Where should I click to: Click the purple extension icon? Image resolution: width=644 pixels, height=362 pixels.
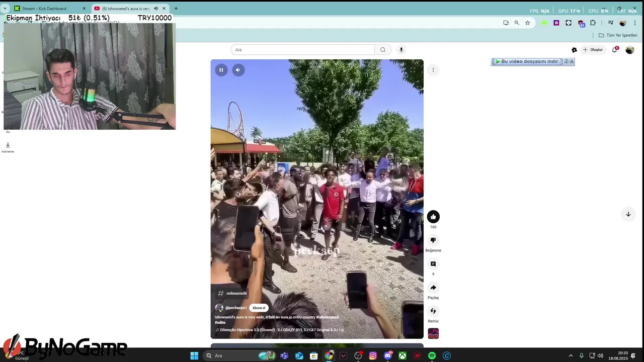556,23
